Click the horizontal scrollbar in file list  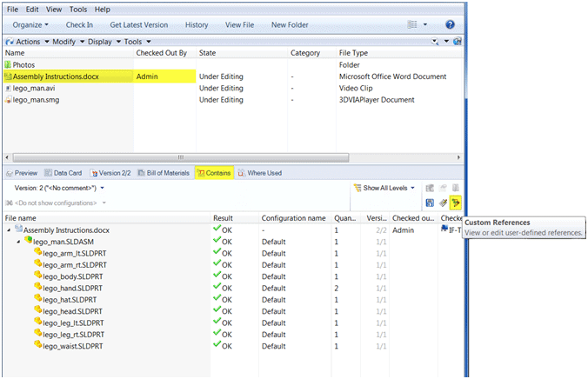[x=181, y=157]
